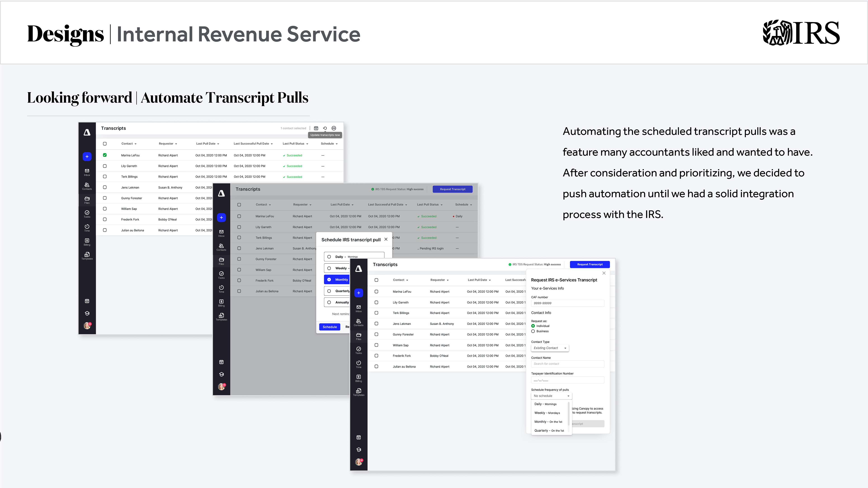
Task: Open Tasks in the back window sidebar
Action: coord(87,214)
